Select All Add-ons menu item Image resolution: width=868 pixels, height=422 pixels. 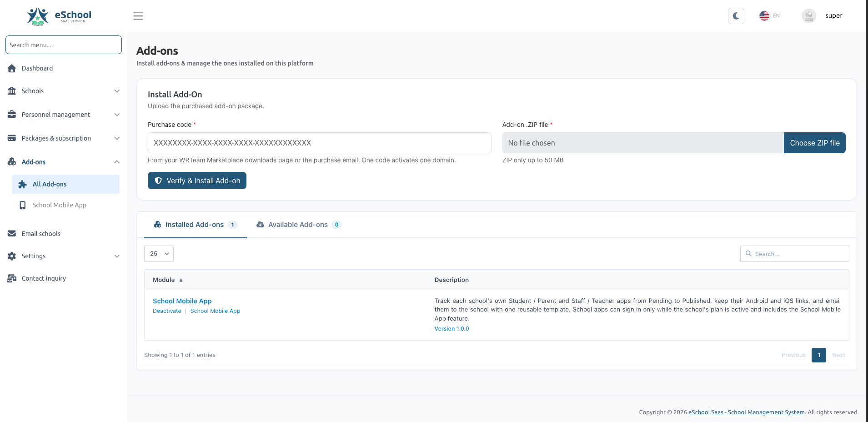(x=66, y=184)
